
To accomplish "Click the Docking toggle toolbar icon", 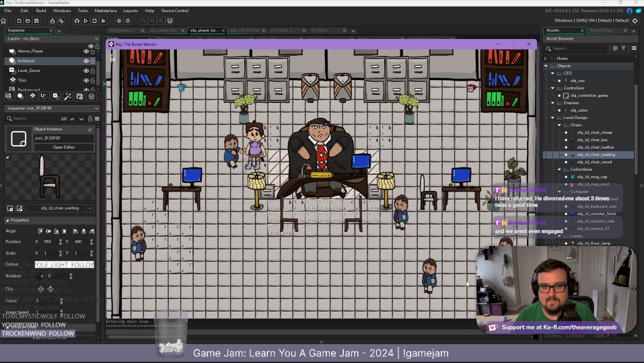I will (170, 21).
